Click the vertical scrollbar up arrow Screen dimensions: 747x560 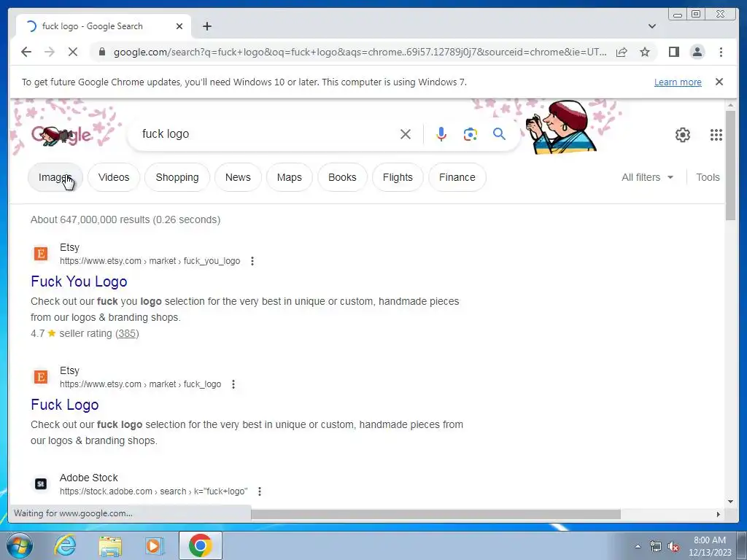pyautogui.click(x=730, y=105)
